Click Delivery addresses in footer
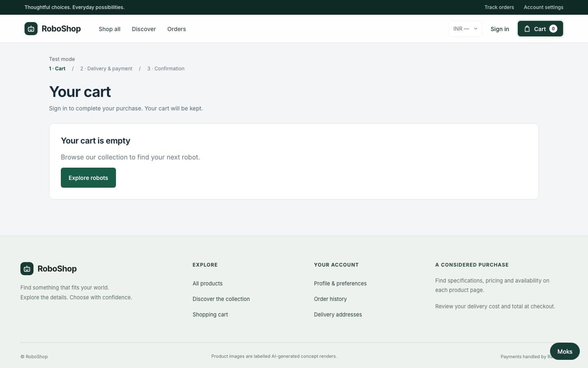This screenshot has width=588, height=368. tap(338, 314)
